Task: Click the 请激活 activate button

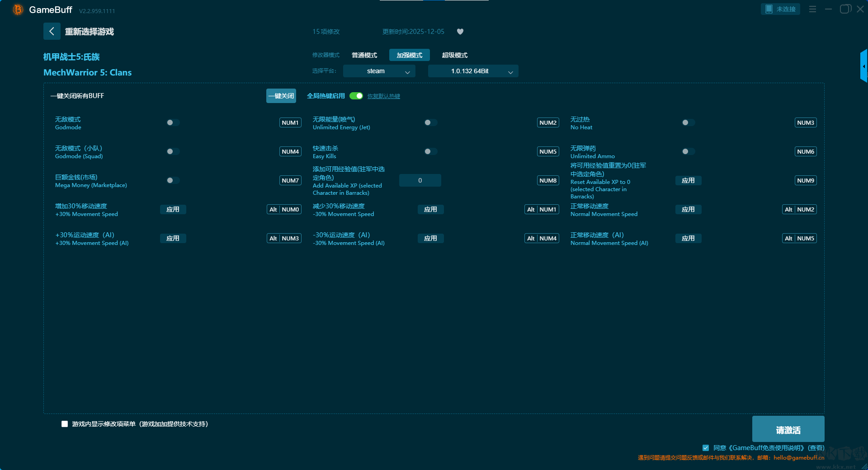Action: coord(788,429)
